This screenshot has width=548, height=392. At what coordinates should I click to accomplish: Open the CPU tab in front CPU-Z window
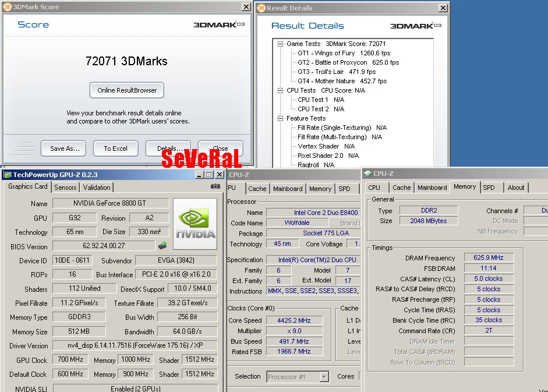click(374, 188)
